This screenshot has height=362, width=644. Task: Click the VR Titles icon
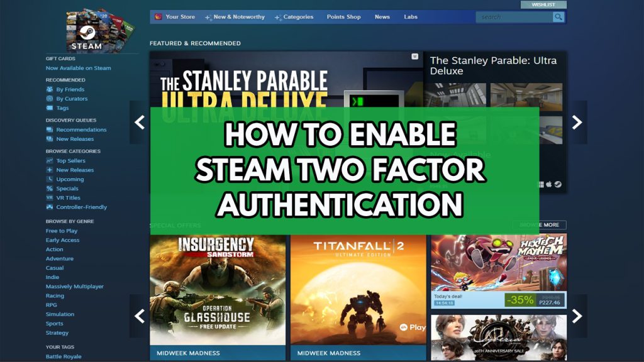tap(50, 197)
